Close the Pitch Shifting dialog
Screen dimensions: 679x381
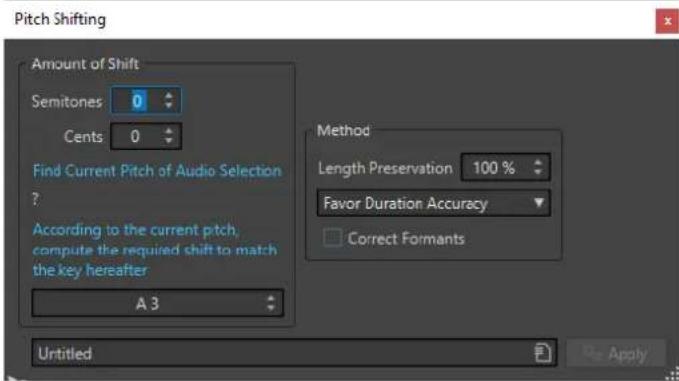(x=667, y=21)
